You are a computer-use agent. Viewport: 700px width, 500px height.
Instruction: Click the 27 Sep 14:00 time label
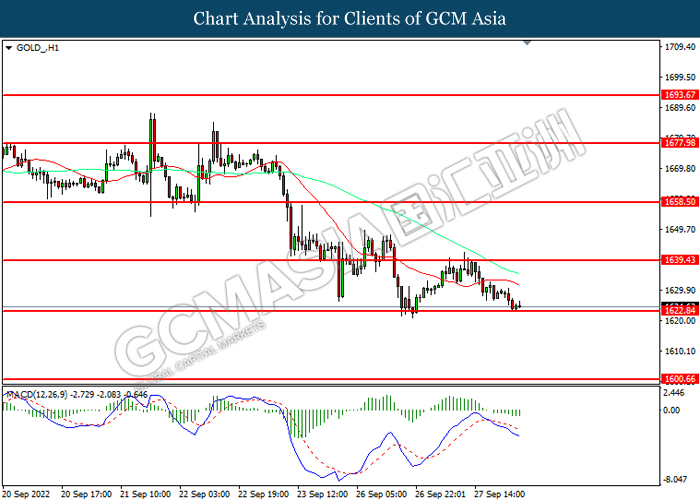pos(499,494)
